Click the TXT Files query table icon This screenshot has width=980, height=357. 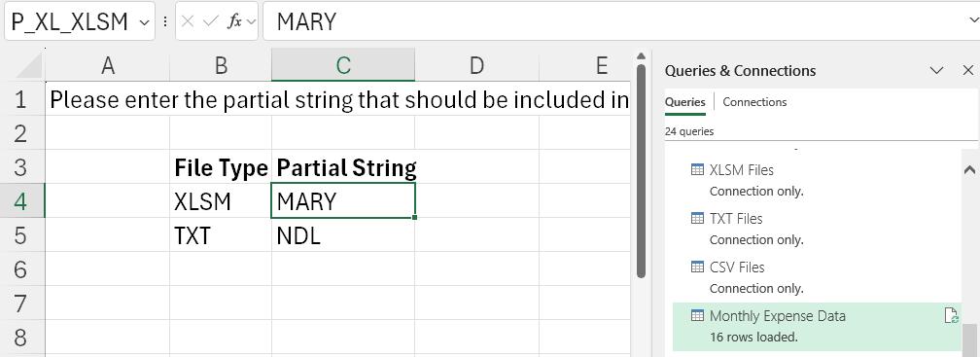pos(697,218)
